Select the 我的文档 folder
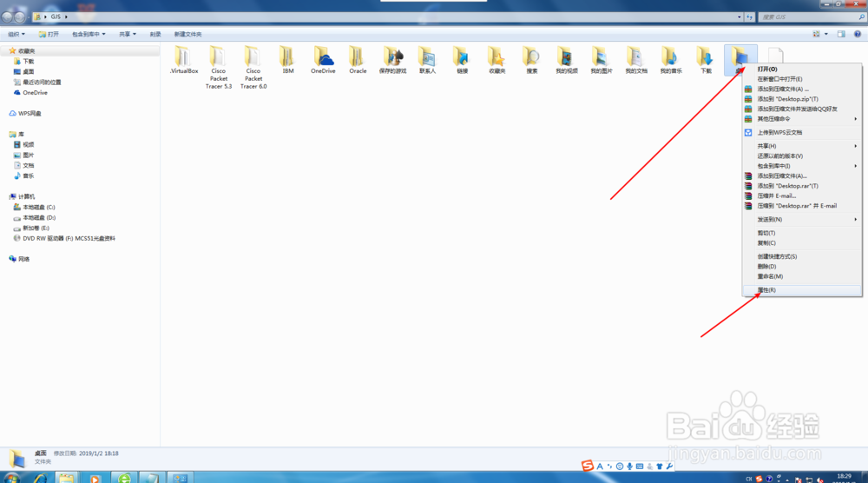 pos(636,60)
